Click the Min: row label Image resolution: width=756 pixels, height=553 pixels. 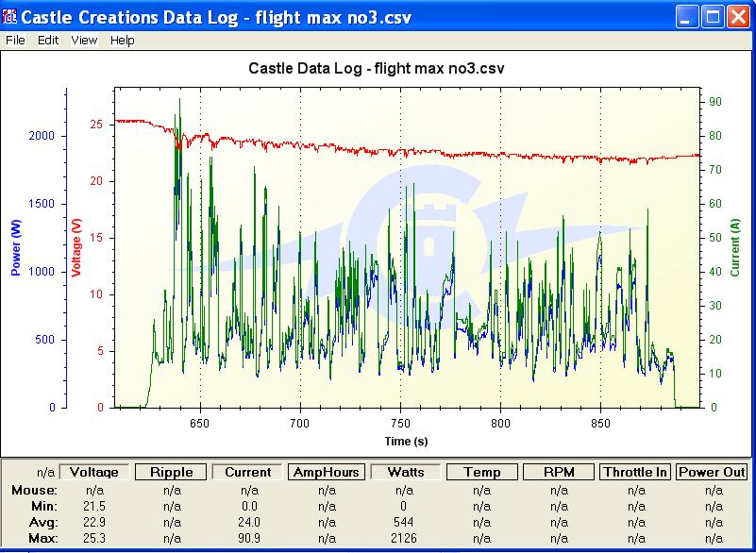coord(44,506)
